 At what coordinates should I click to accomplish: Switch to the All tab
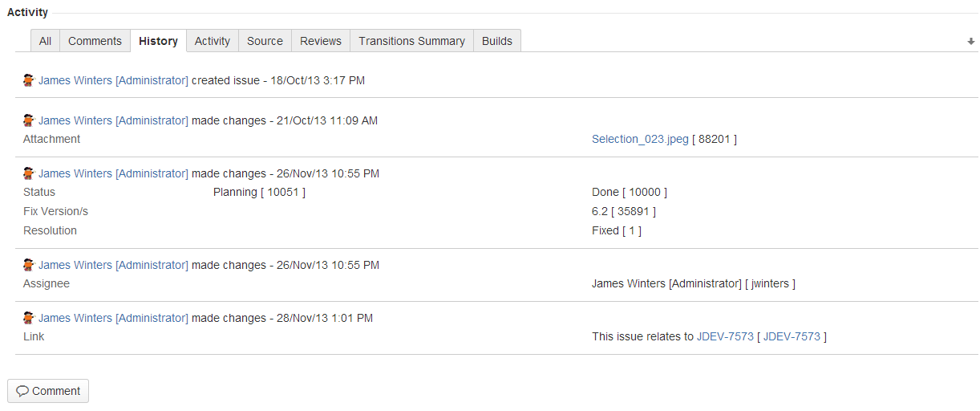pos(45,41)
